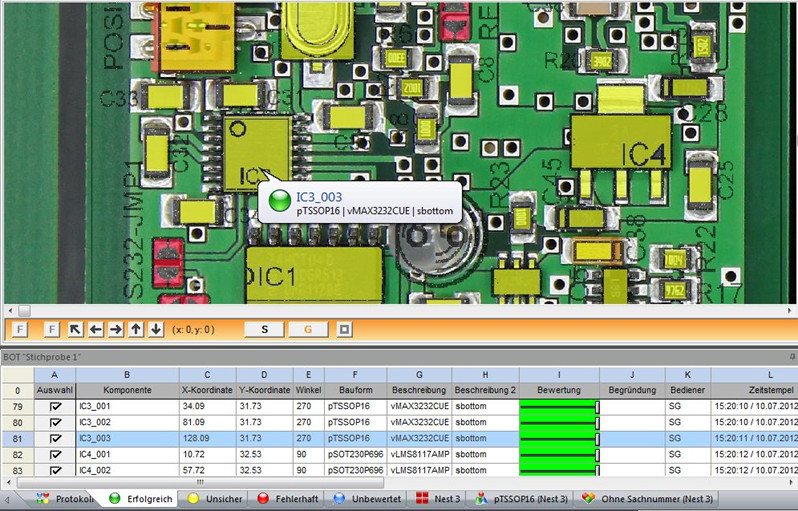Click column letter A header

pos(55,375)
